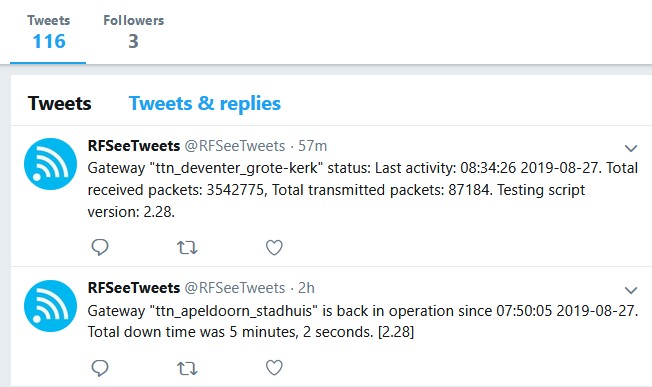Image resolution: width=652 pixels, height=387 pixels.
Task: Open @RFSeeTweets handle on the 2h tweet
Action: (235, 288)
